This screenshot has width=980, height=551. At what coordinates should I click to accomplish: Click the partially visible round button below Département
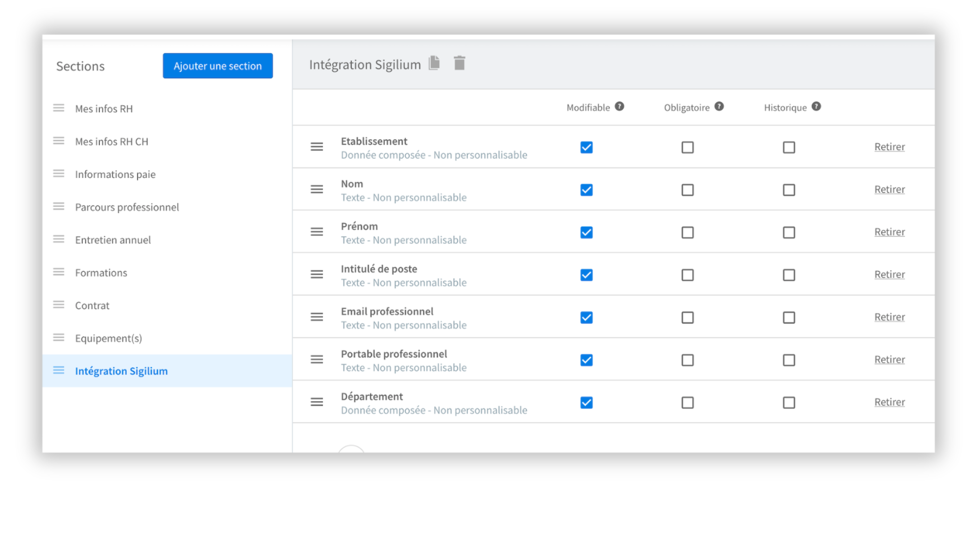coord(351,449)
